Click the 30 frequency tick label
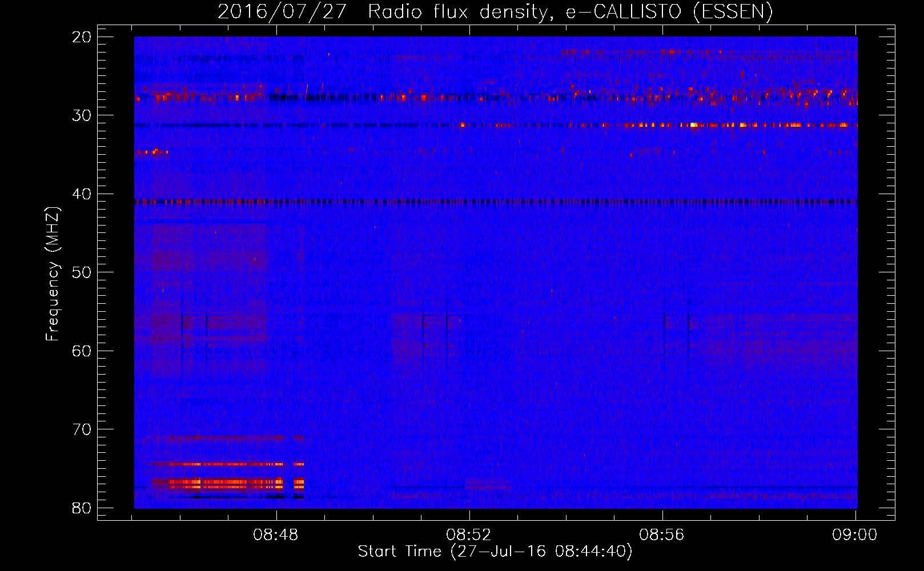 click(x=82, y=115)
